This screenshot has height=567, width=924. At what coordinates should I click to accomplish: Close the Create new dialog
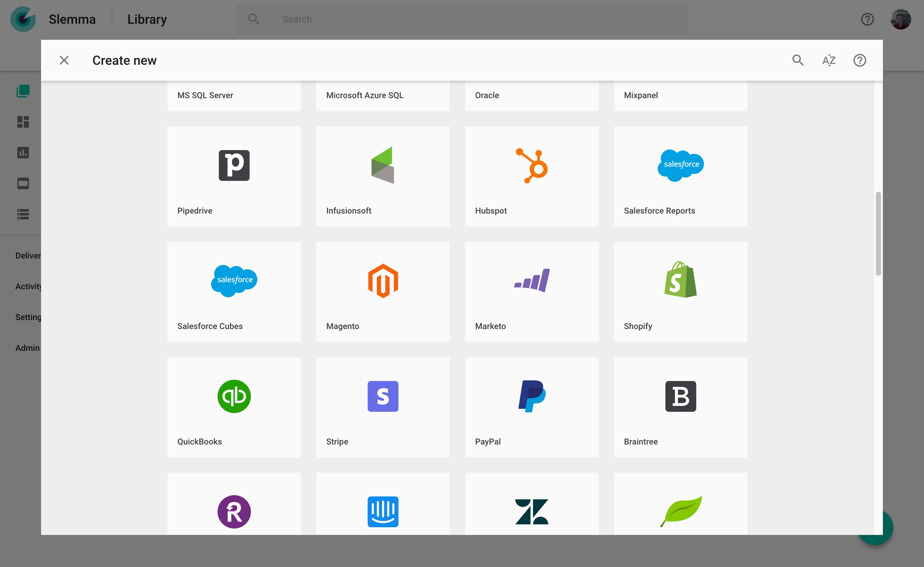pyautogui.click(x=64, y=60)
